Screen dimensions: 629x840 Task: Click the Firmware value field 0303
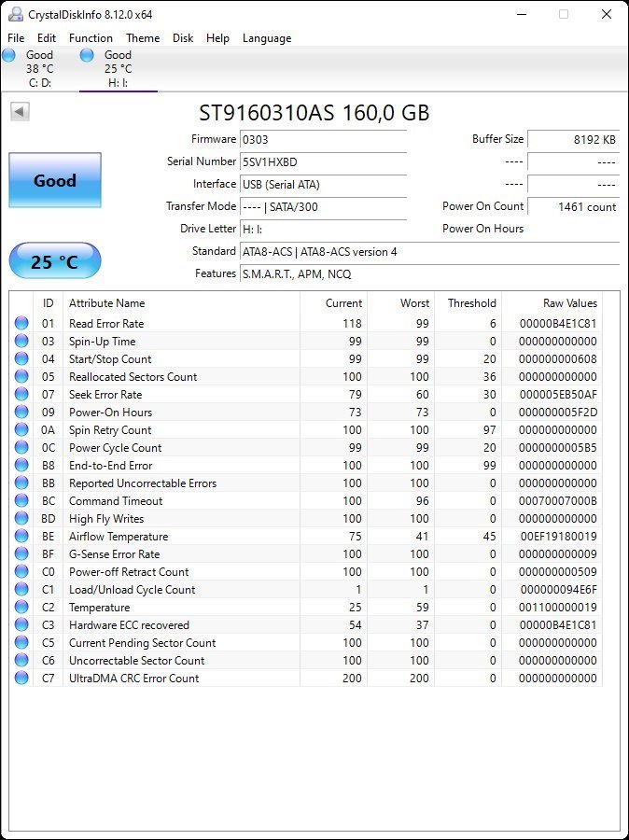pos(323,140)
